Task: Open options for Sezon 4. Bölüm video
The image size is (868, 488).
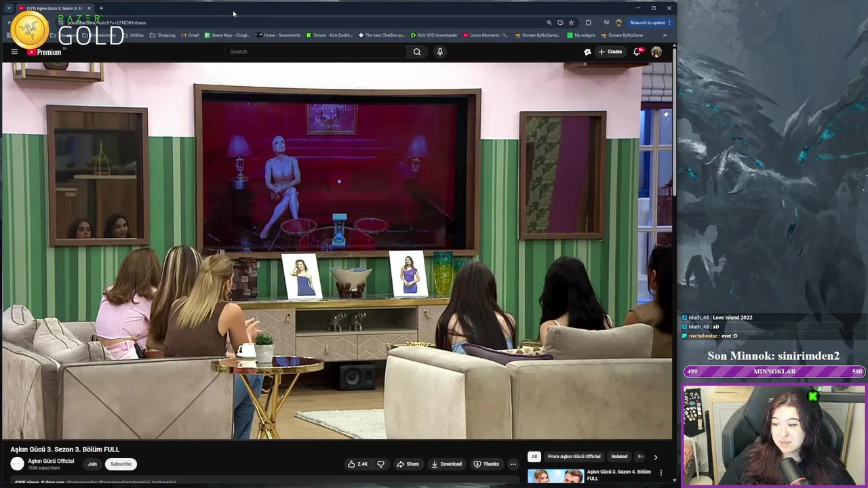Action: [661, 472]
